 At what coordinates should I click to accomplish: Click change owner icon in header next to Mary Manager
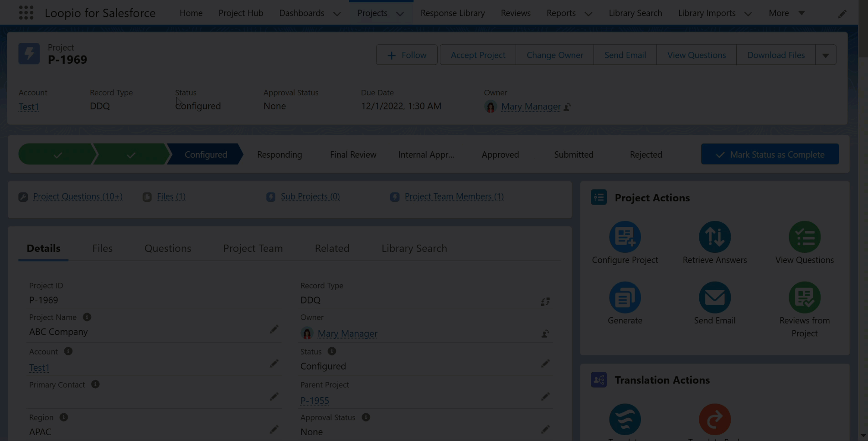pyautogui.click(x=567, y=107)
